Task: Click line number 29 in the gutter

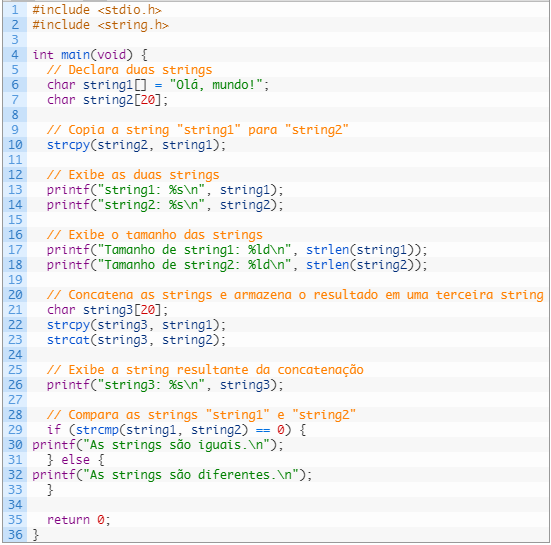Action: pos(15,430)
